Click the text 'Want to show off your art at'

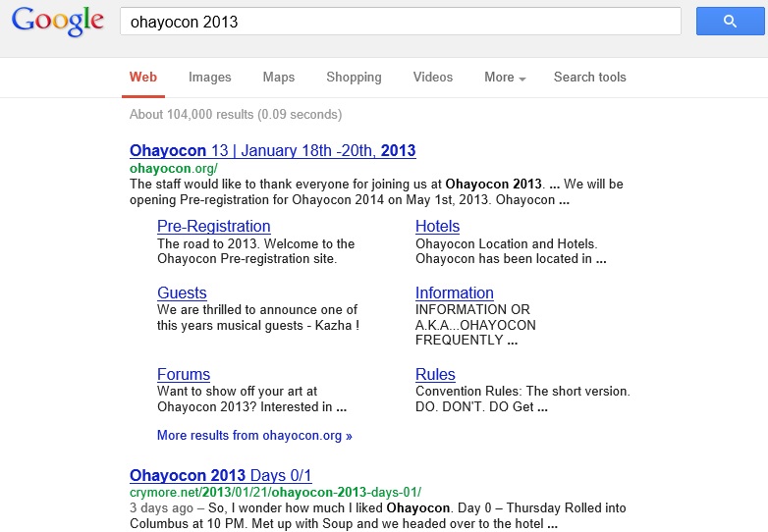tap(237, 392)
